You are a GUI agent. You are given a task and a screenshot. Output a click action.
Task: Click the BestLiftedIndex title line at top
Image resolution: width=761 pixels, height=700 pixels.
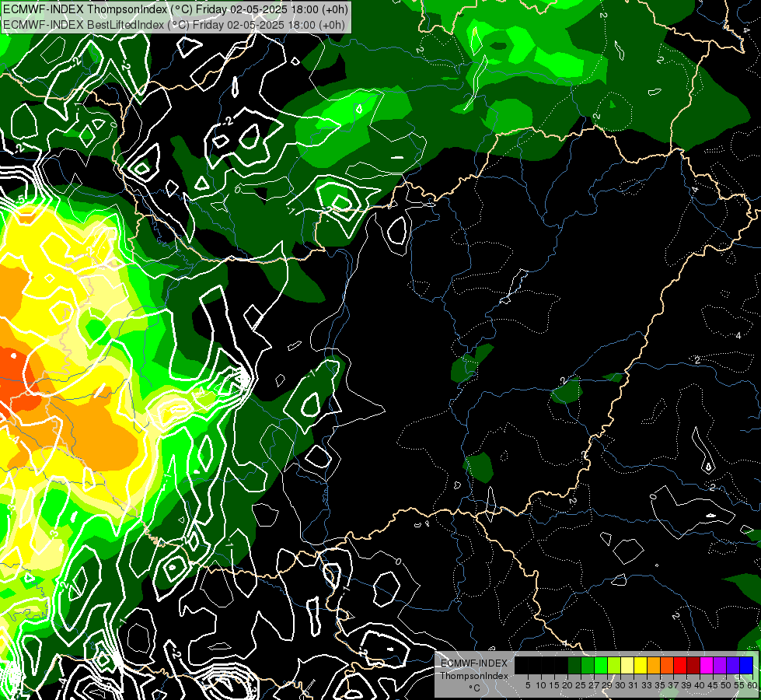click(x=174, y=25)
